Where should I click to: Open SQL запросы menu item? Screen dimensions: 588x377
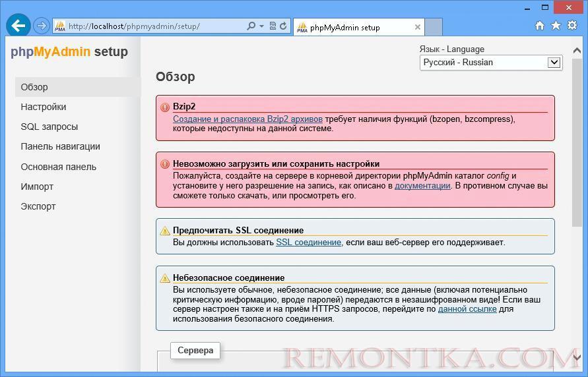49,127
